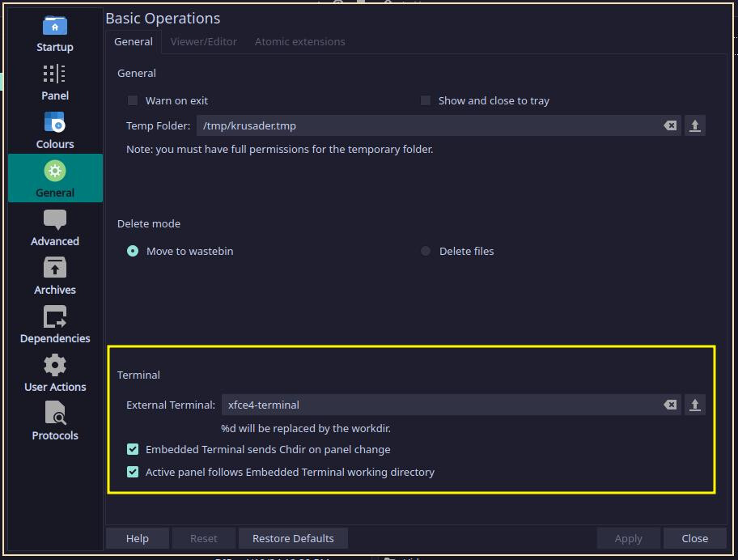Click the Restore Defaults button
This screenshot has width=738, height=560.
click(293, 538)
